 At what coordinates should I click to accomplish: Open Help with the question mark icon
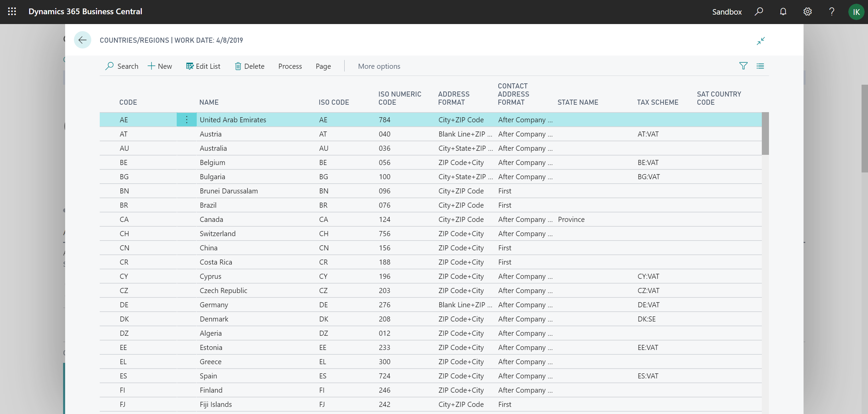[831, 12]
